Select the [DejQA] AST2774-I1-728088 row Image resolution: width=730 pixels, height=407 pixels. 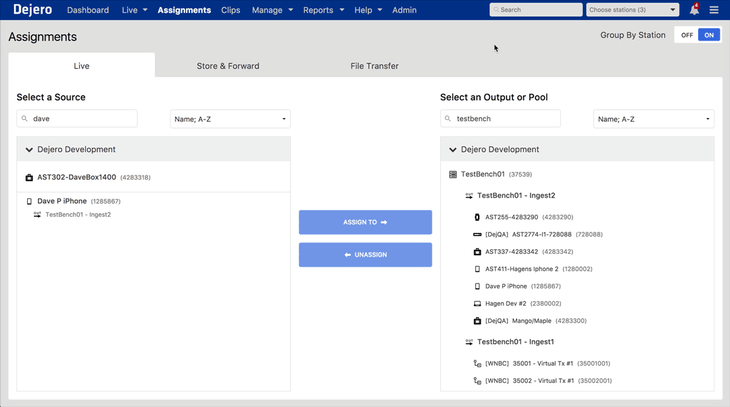pos(544,234)
